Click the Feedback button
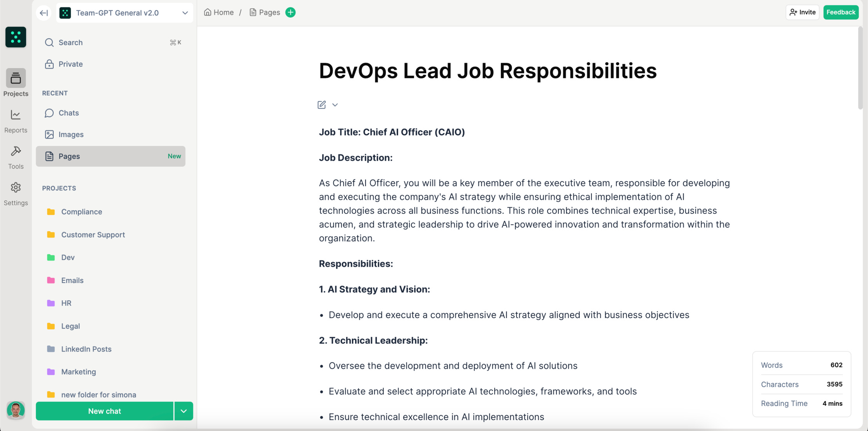The height and width of the screenshot is (431, 868). pyautogui.click(x=841, y=12)
